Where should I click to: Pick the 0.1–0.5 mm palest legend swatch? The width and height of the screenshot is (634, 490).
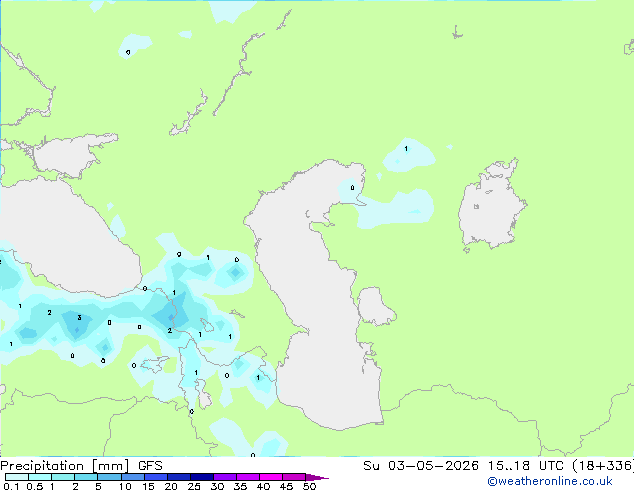[x=17, y=477]
